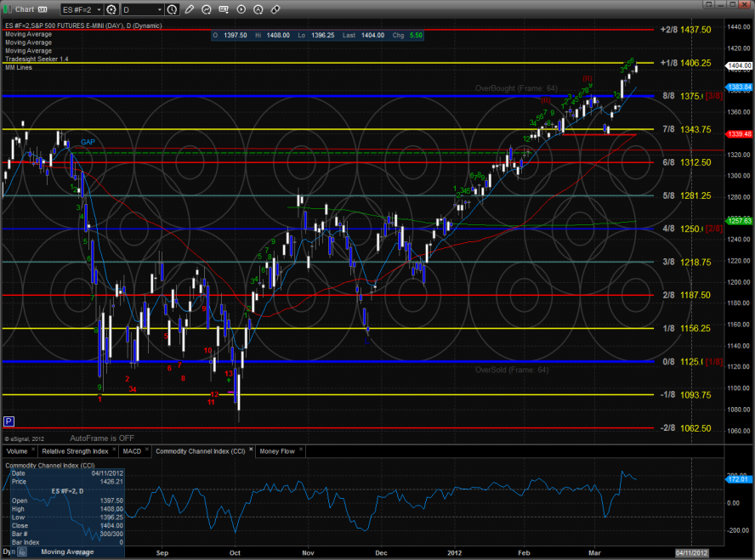Toggle the AutoFrame is OFF label
This screenshot has height=560, width=755.
coord(102,438)
